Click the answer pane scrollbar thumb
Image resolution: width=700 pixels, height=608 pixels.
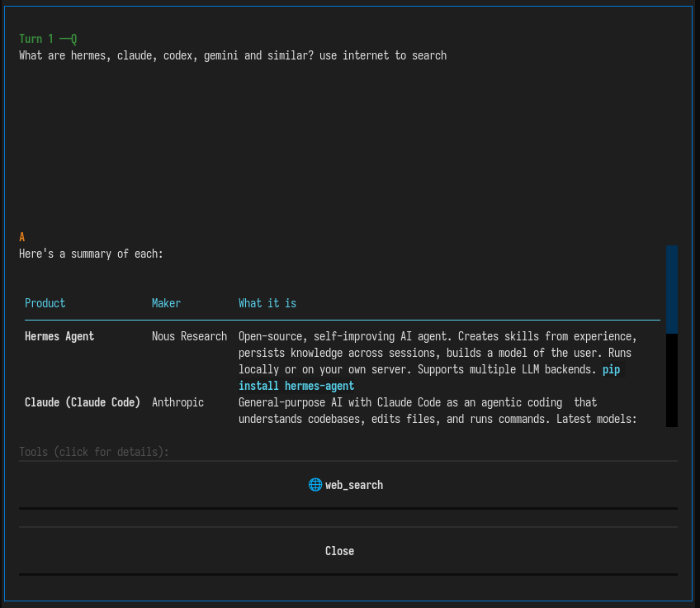[671, 289]
